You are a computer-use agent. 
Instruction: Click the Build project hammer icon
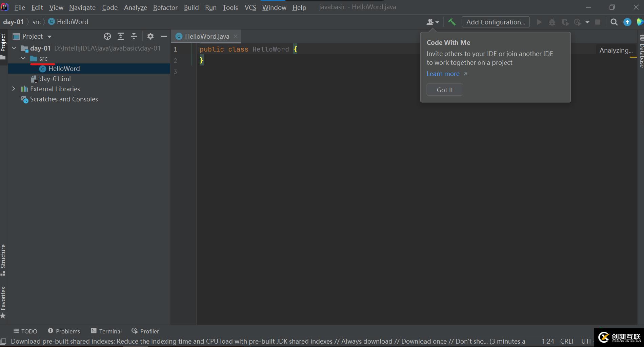(x=452, y=22)
